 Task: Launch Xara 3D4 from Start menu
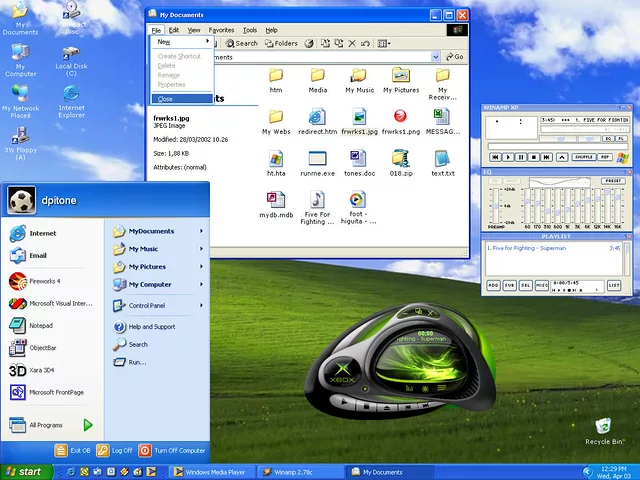pyautogui.click(x=31, y=370)
